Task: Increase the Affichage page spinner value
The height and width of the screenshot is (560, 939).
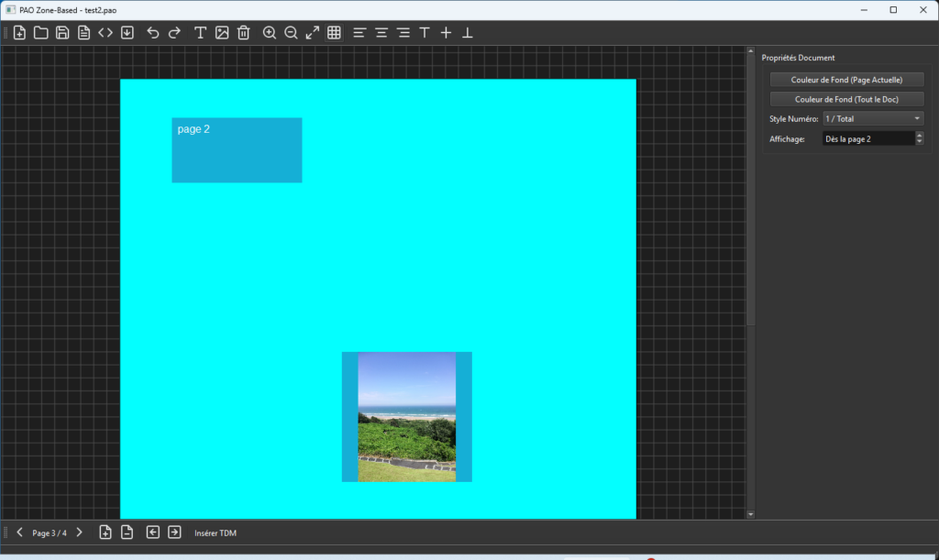Action: tap(920, 136)
